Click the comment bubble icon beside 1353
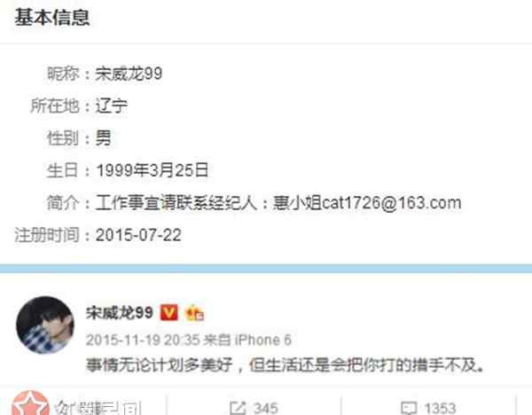Viewport: 532px width, 415px height. point(409,408)
